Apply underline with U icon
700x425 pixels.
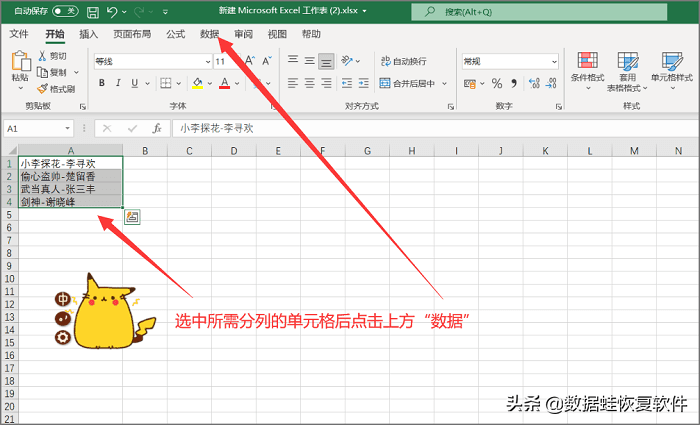[x=134, y=83]
